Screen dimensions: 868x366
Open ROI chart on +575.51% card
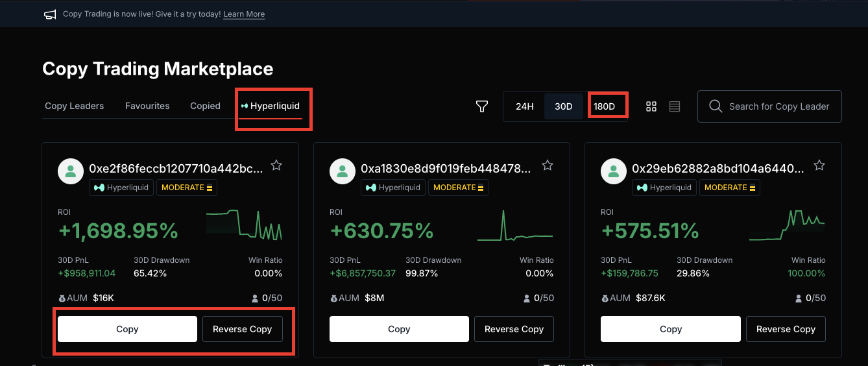pos(787,225)
